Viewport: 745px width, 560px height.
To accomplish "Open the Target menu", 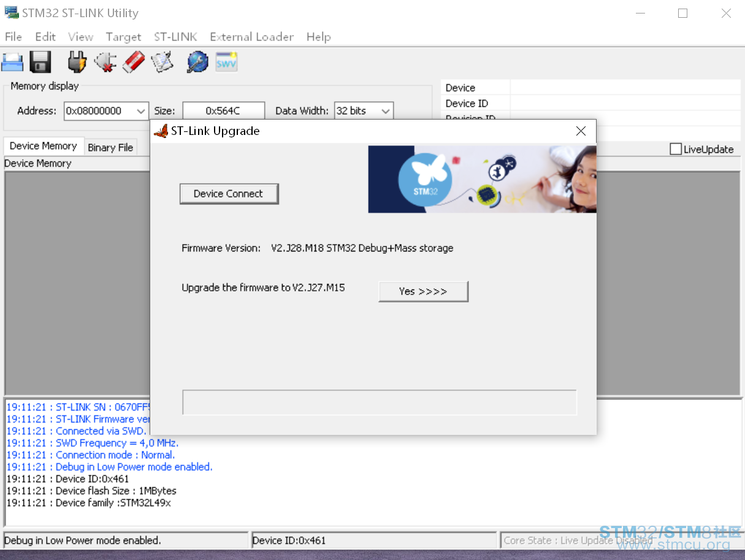I will (123, 37).
